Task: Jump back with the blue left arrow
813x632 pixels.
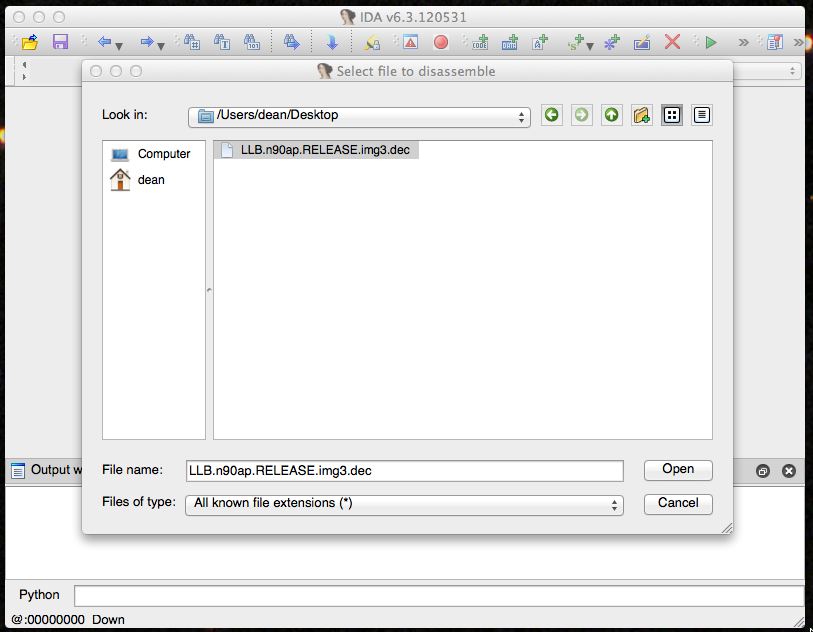Action: coord(104,41)
